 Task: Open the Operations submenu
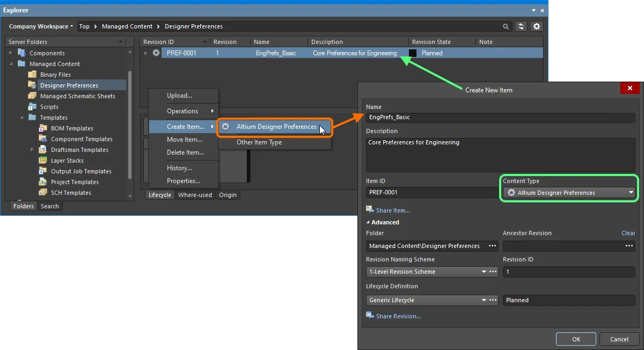tap(184, 111)
